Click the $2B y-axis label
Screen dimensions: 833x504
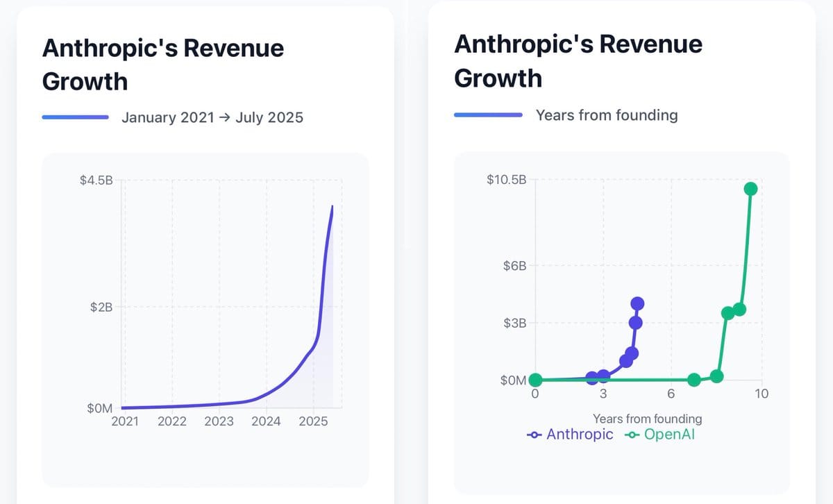101,308
